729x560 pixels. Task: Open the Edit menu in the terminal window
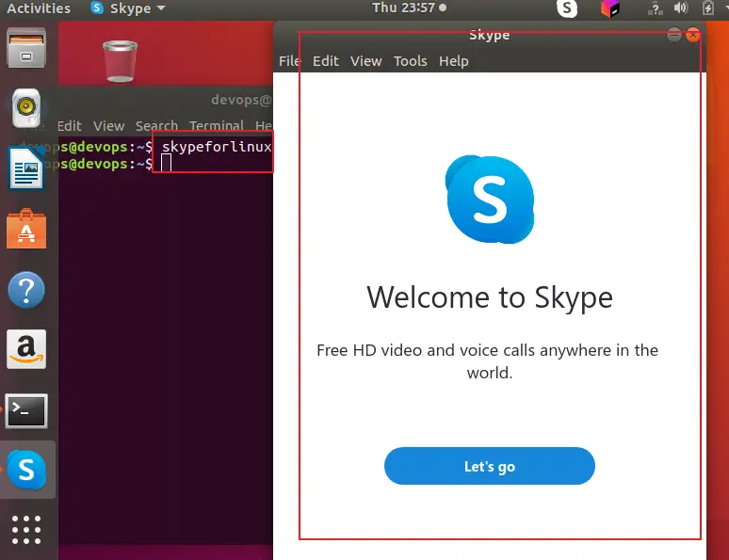pos(70,125)
